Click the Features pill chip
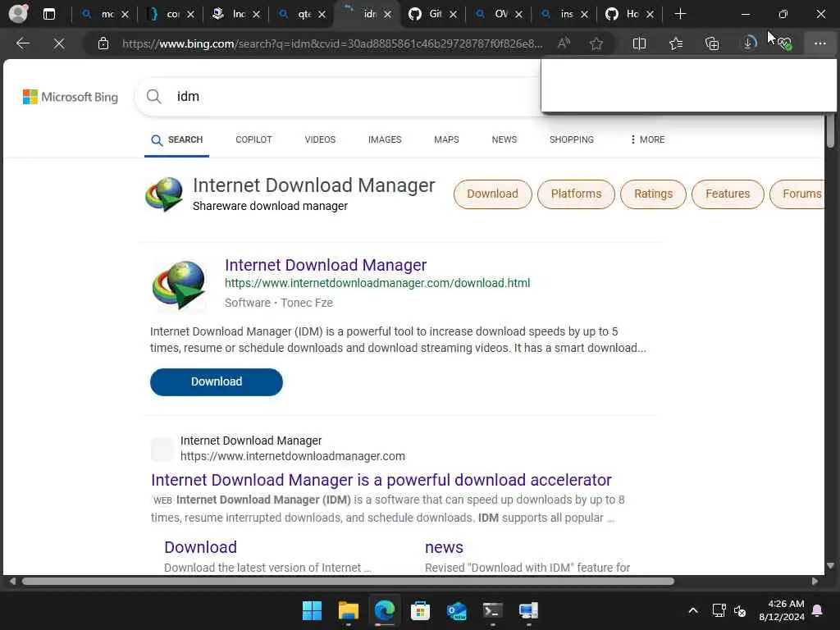The height and width of the screenshot is (630, 840). (x=728, y=194)
